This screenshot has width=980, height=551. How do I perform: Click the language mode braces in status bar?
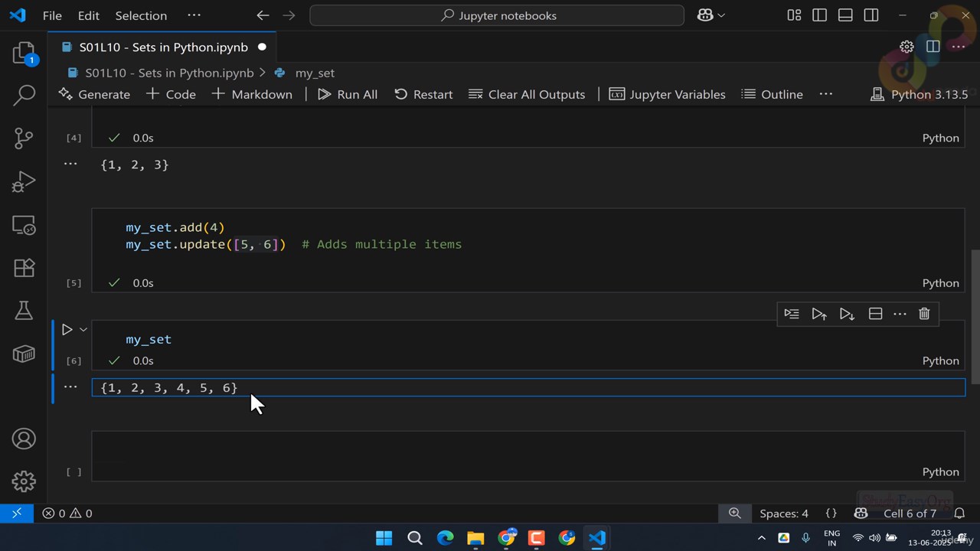pos(831,514)
